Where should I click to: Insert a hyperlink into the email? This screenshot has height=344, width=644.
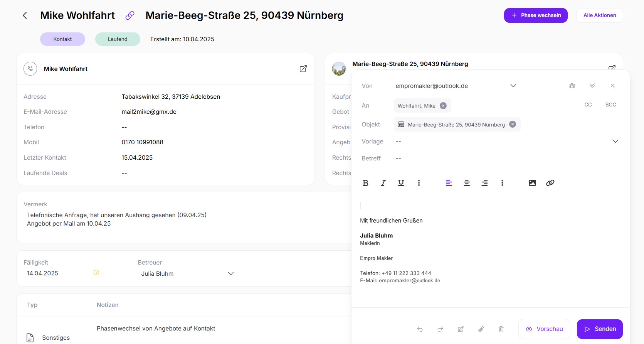[x=550, y=183]
